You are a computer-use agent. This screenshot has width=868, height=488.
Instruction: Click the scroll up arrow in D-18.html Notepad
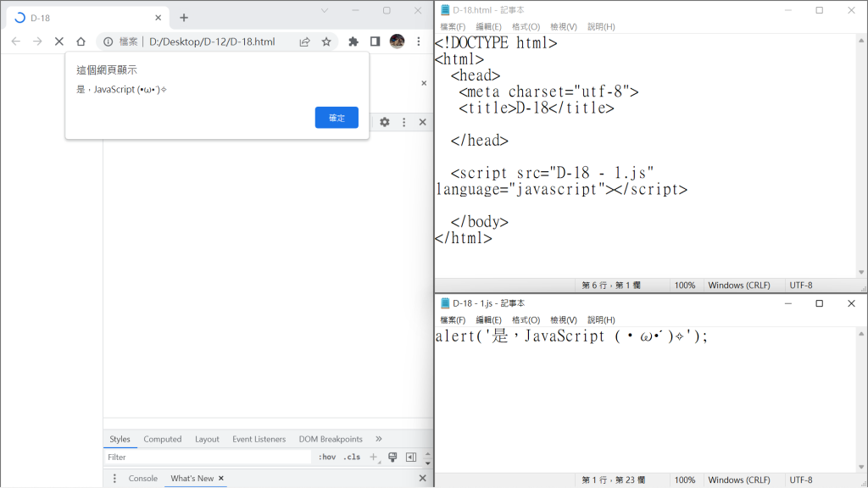coord(861,41)
